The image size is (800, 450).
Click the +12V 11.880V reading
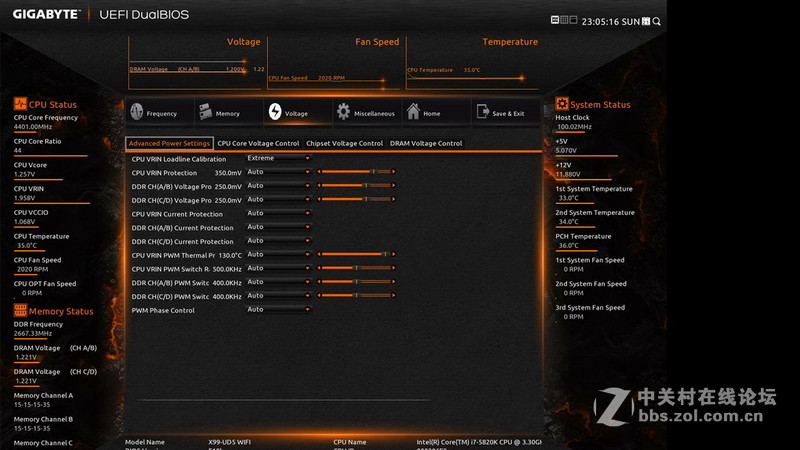pyautogui.click(x=568, y=174)
